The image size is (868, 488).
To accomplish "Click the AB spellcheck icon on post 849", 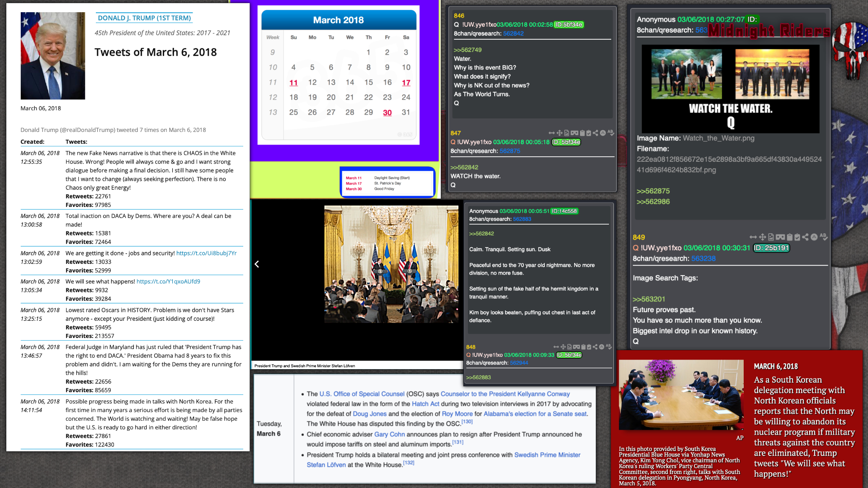I will tap(824, 236).
